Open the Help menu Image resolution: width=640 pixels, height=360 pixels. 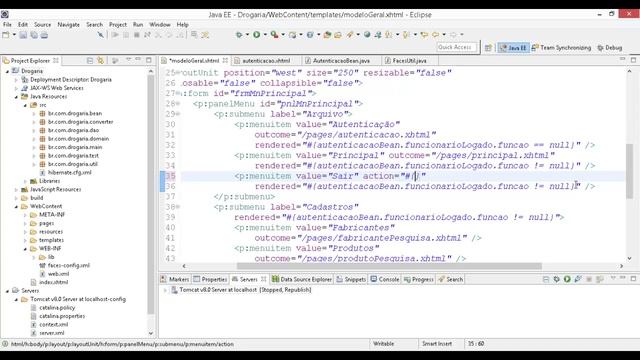pos(182,24)
